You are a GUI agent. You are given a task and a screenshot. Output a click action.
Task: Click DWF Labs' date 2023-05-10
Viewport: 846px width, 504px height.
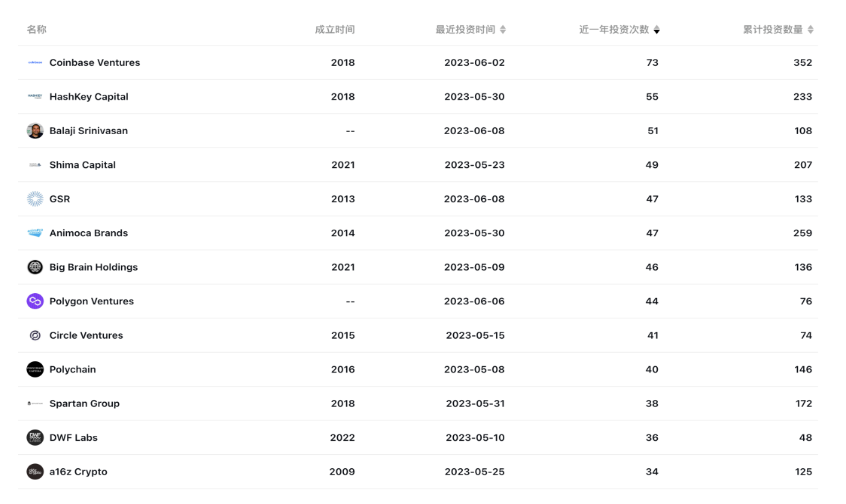(475, 437)
